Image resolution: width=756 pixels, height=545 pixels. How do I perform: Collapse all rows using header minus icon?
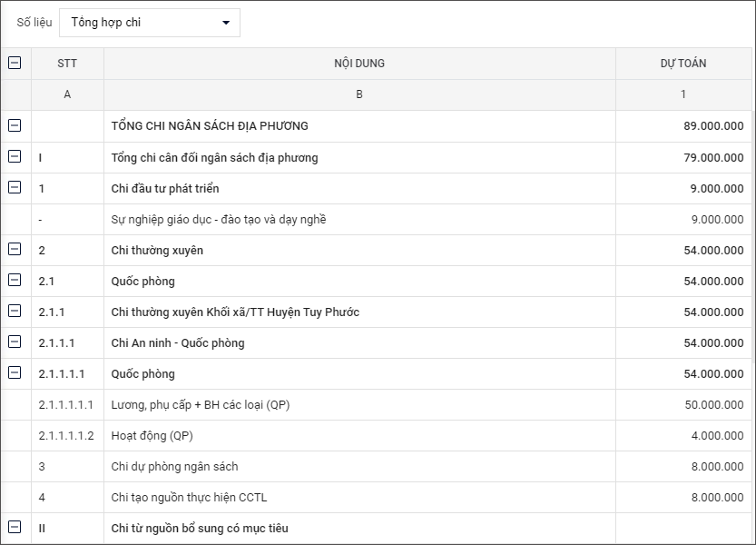pyautogui.click(x=15, y=64)
